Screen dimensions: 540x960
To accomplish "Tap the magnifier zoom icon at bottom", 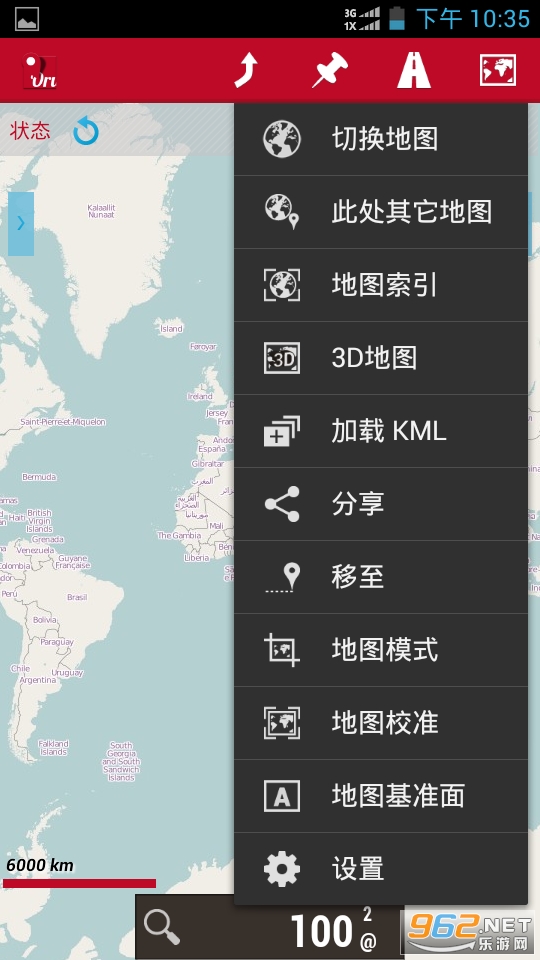I will point(162,928).
